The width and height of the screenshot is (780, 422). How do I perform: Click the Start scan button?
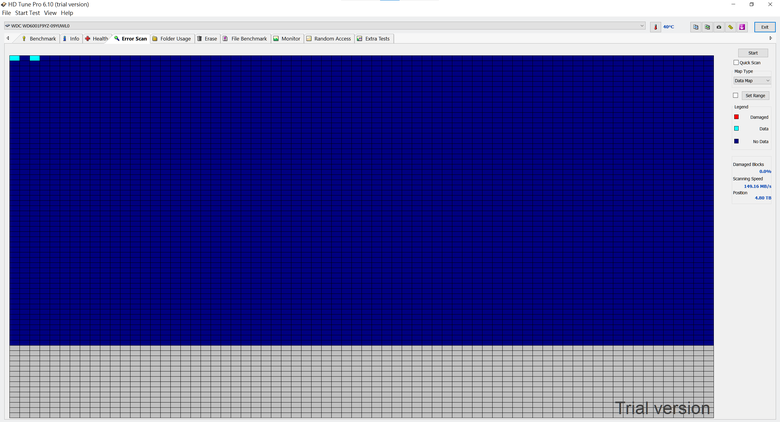[753, 53]
